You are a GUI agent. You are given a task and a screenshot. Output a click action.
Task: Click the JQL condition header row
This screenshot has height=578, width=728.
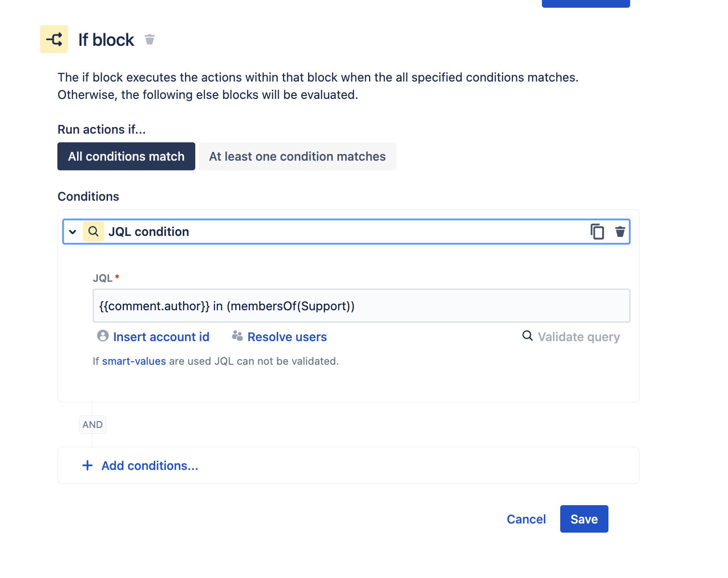[346, 232]
